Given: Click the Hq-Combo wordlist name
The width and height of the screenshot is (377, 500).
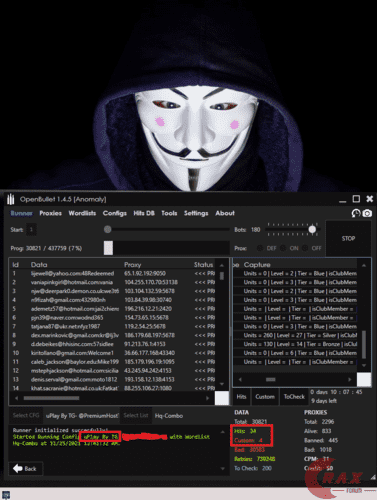Looking at the screenshot, I should tap(169, 416).
